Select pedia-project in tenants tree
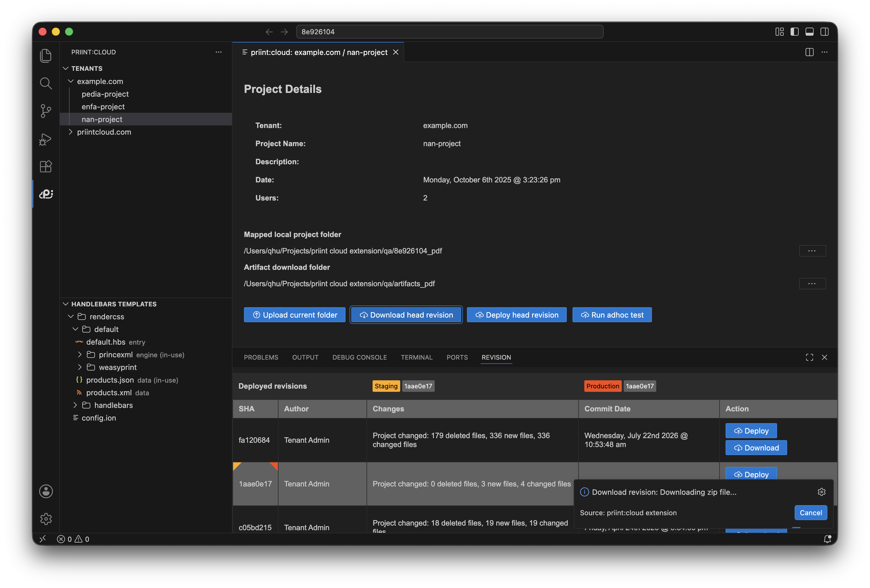The height and width of the screenshot is (588, 870). tap(105, 94)
